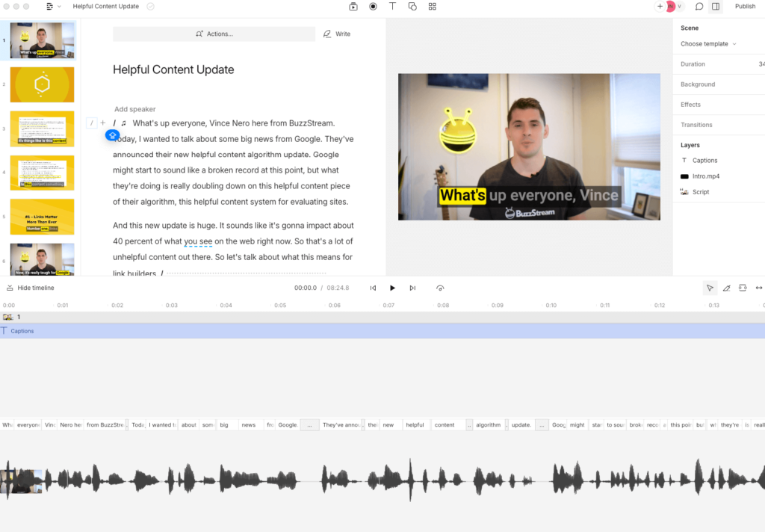Open the comments panel icon

pos(699,7)
